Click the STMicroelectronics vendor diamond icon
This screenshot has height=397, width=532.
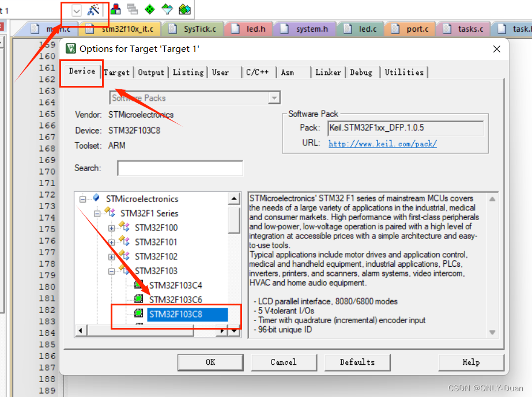pos(96,198)
